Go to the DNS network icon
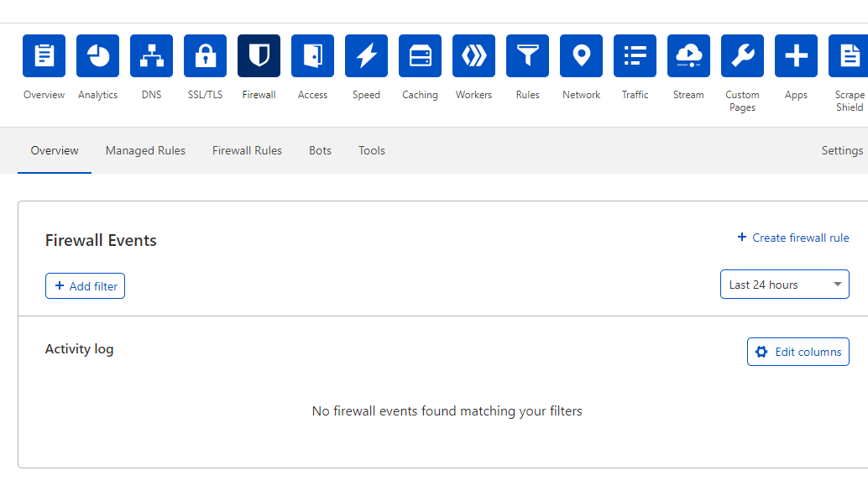 [151, 56]
